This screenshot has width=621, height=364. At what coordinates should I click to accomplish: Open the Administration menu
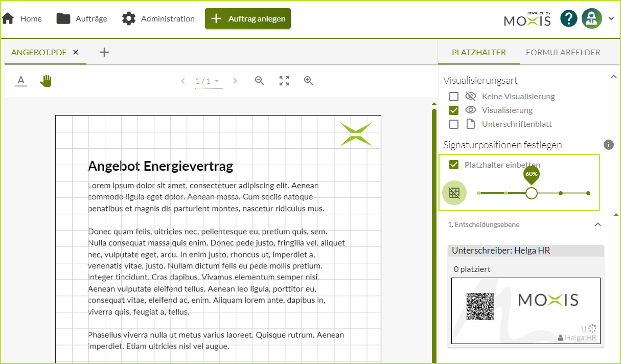158,19
